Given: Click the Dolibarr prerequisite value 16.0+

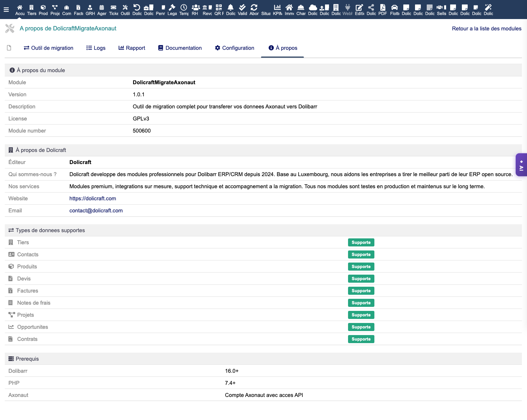Looking at the screenshot, I should (232, 371).
